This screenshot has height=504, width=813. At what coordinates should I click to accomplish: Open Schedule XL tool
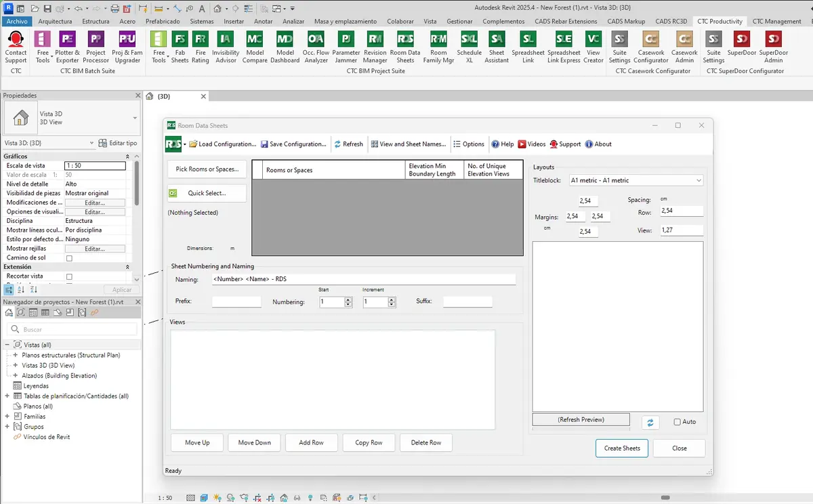click(x=469, y=47)
